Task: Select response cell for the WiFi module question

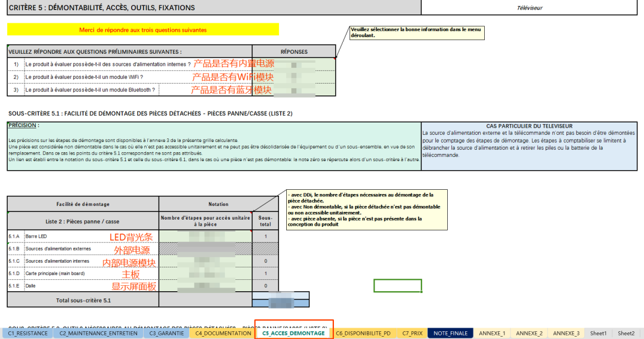Action: [x=293, y=77]
